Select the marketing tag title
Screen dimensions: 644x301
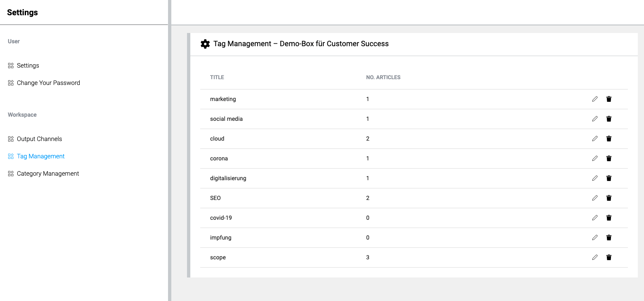pos(223,99)
